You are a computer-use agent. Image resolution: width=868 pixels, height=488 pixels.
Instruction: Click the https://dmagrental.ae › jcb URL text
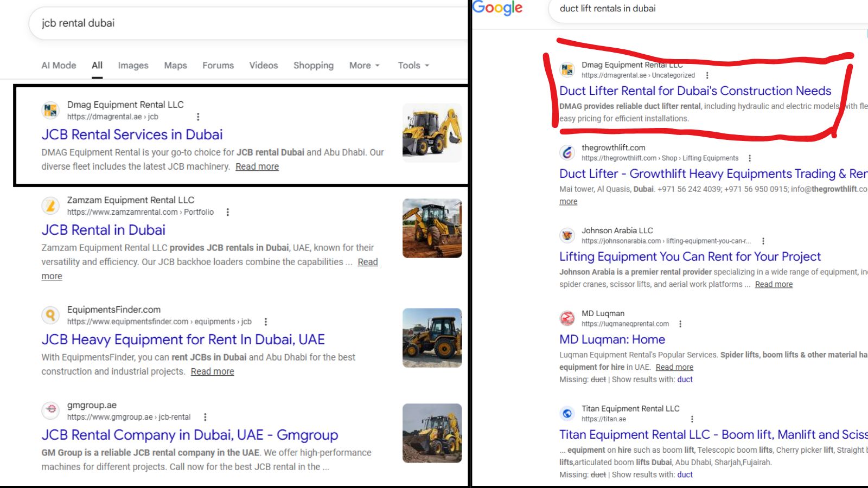pos(112,117)
